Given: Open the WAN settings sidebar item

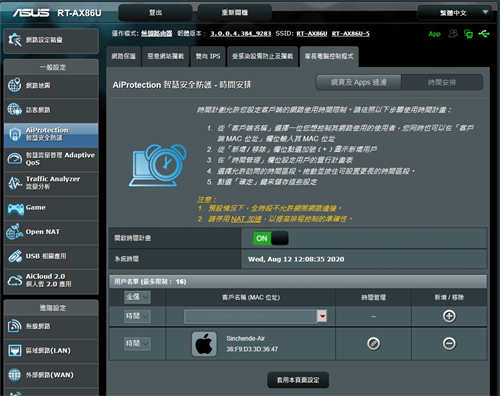Looking at the screenshot, I should (x=51, y=375).
